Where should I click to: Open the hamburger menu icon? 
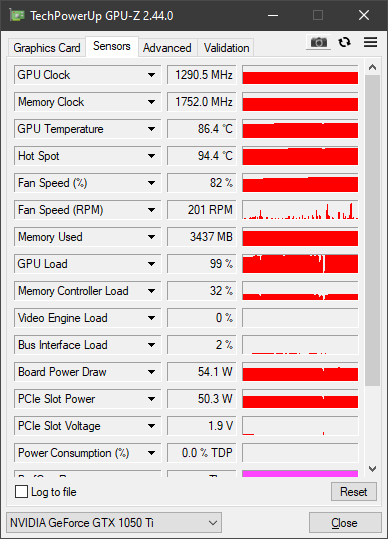[x=370, y=42]
